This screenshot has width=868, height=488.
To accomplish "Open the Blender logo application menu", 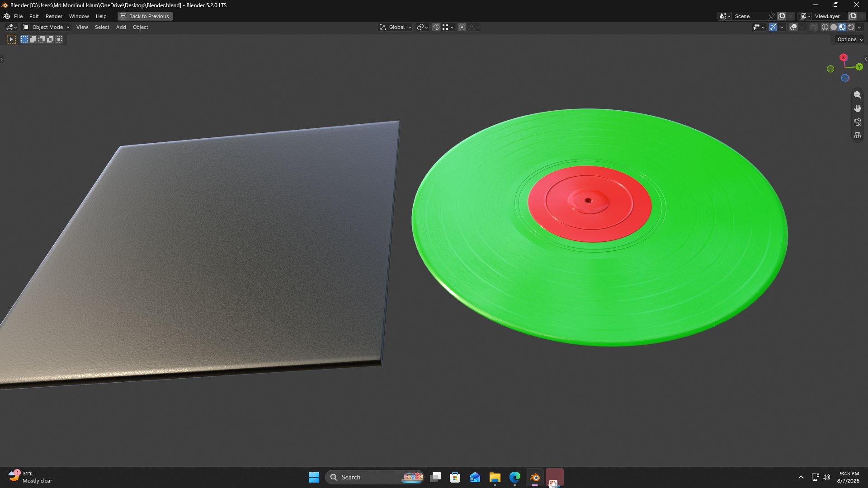I will pos(7,16).
